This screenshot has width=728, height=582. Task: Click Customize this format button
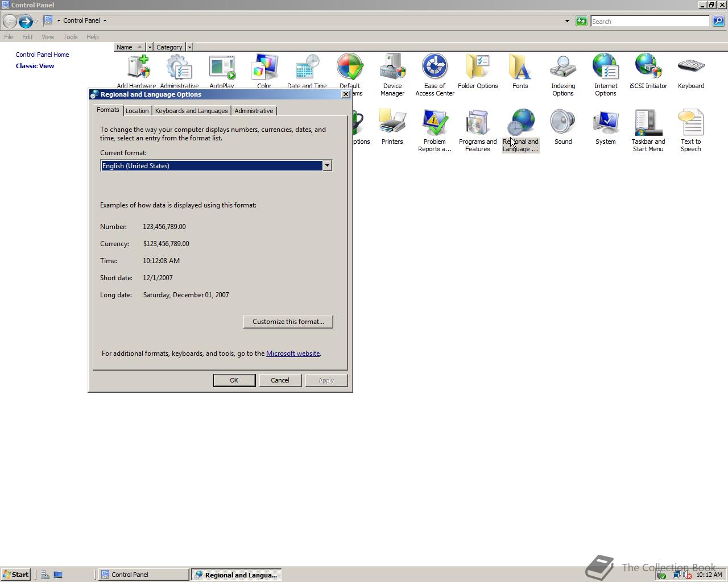coord(288,322)
